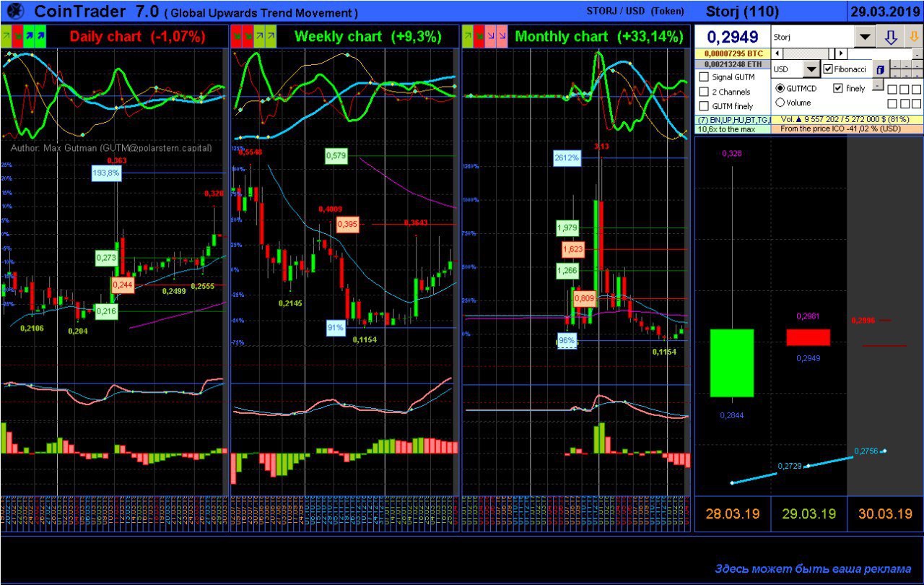This screenshot has height=585, width=924.
Task: Click the STORJ / USD (Token) label
Action: (x=634, y=11)
